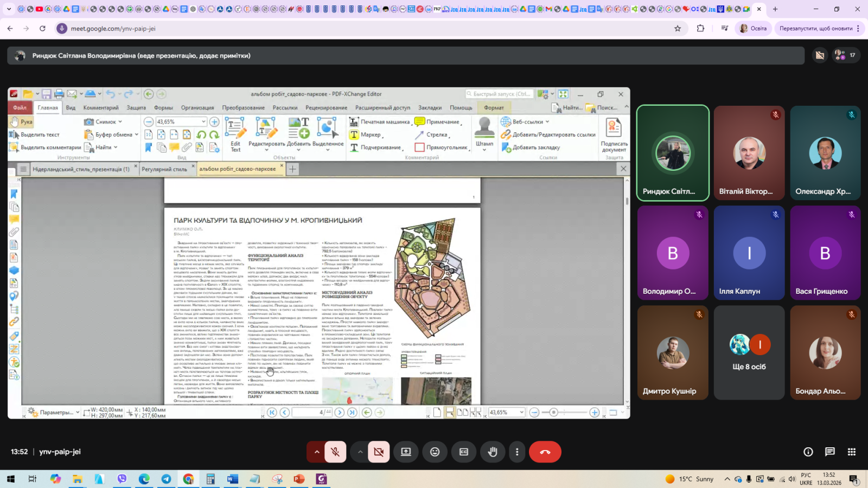Expand audio settings arrow beside microphone

pos(317,452)
